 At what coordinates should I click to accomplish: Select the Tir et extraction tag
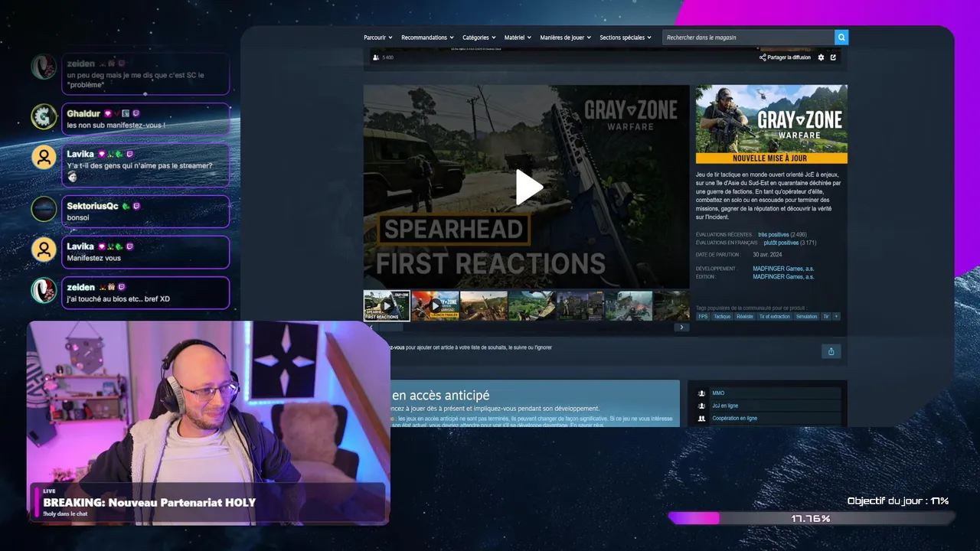point(774,316)
